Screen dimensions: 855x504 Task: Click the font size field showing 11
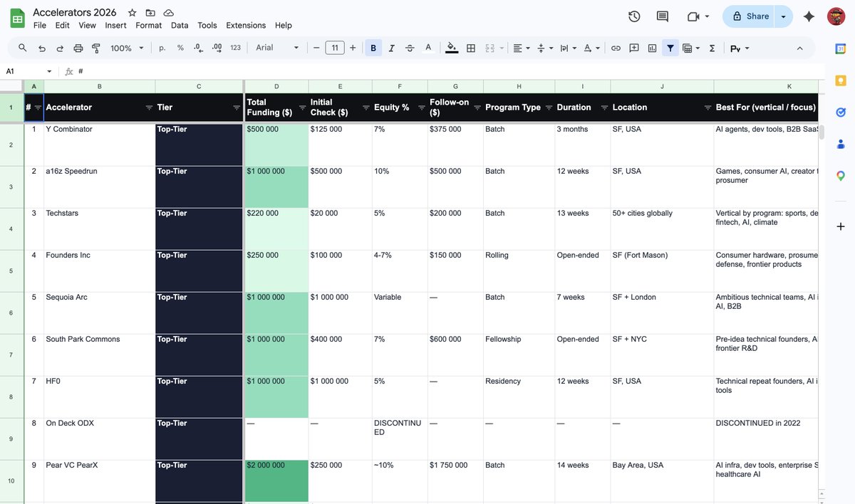[335, 48]
